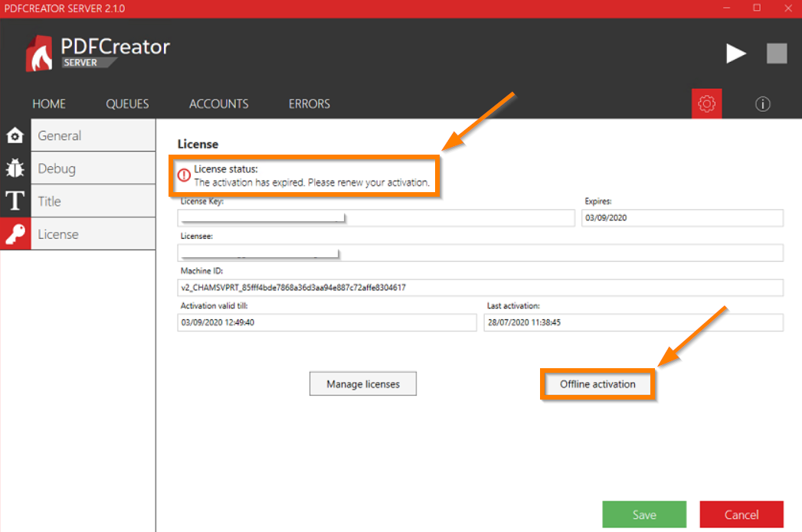Stop the server with stop button

tap(777, 53)
